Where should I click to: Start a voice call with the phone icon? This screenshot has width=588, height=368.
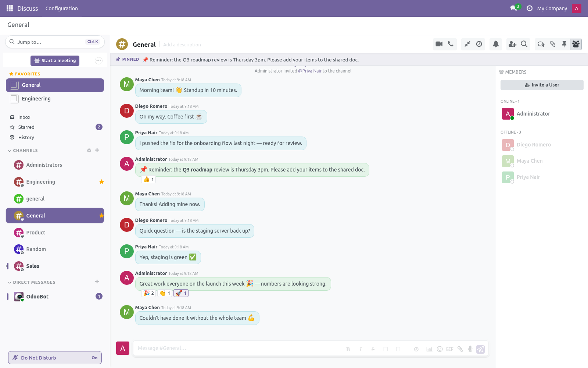[451, 44]
